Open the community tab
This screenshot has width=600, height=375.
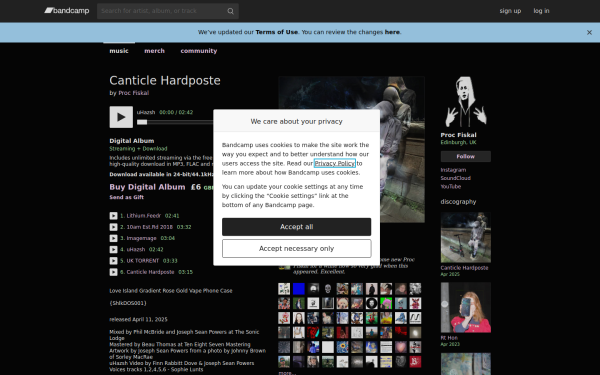coord(199,51)
